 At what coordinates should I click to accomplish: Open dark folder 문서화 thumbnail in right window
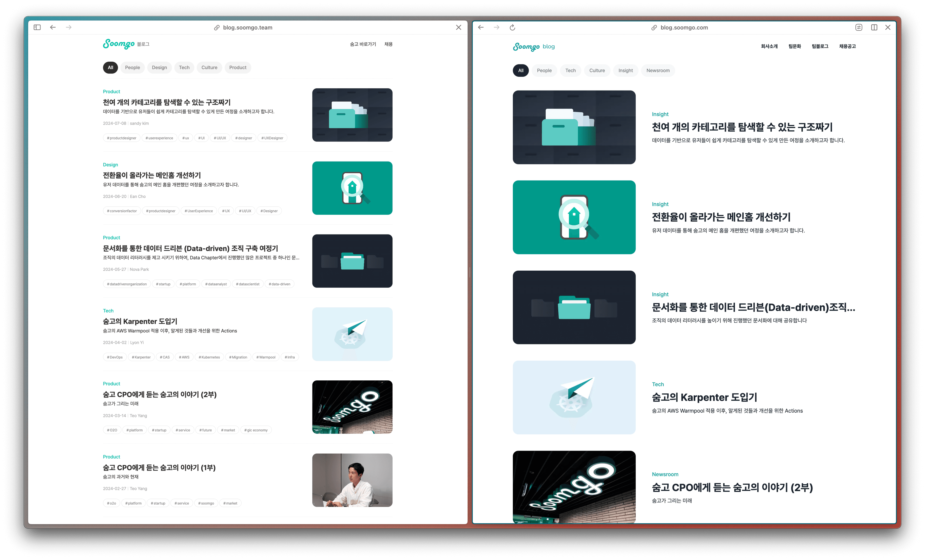point(574,308)
